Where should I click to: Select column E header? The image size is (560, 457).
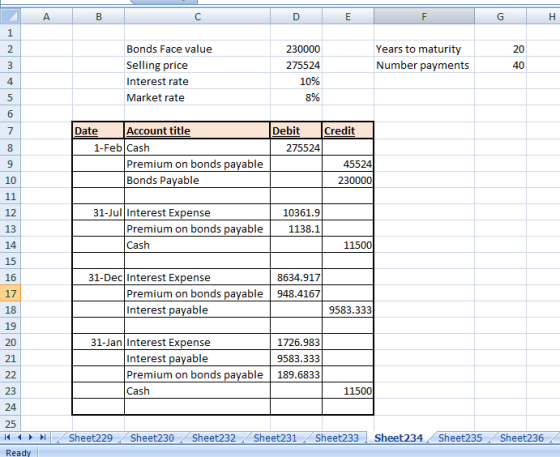348,16
